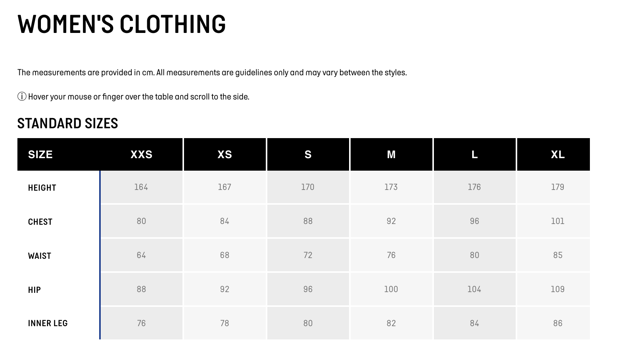627x364 pixels.
Task: Click the INNER LEG row label
Action: (48, 323)
